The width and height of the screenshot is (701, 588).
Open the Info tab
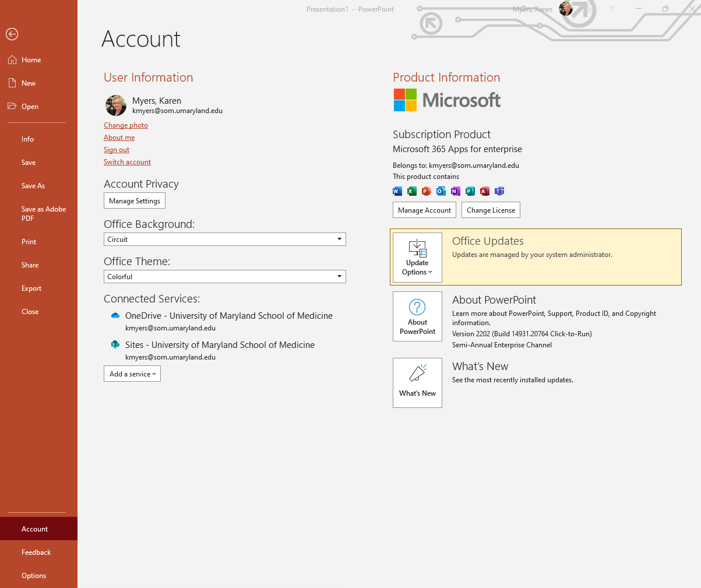[x=38, y=139]
